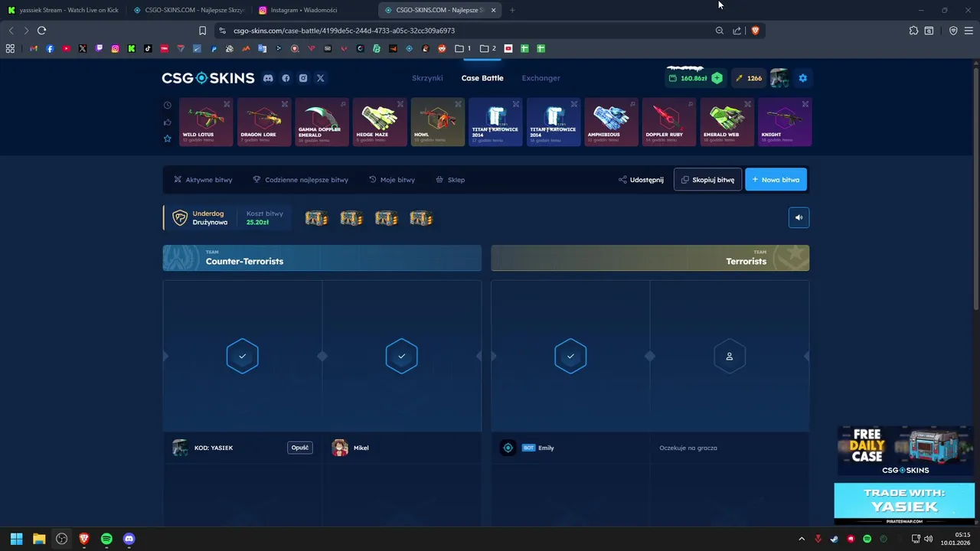Open a new browser tab

[x=512, y=10]
